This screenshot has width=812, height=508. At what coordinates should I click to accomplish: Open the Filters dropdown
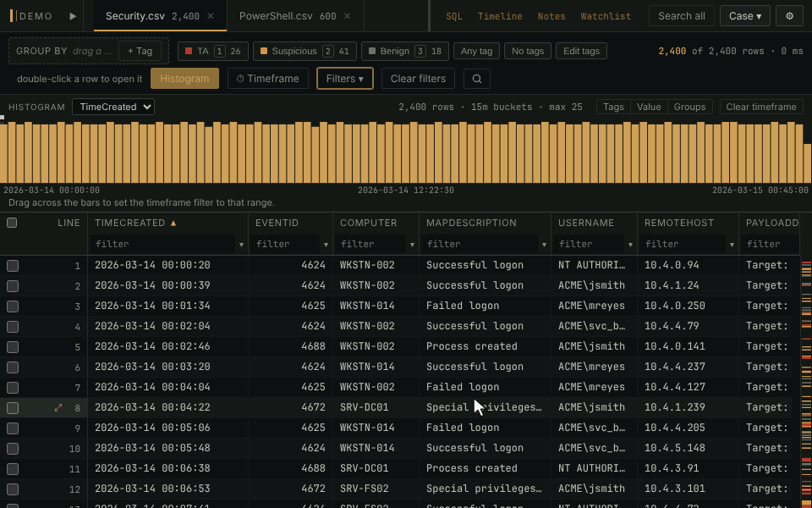coord(345,79)
